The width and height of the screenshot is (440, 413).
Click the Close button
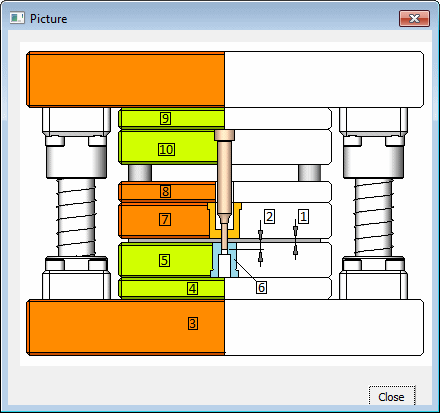click(x=392, y=397)
